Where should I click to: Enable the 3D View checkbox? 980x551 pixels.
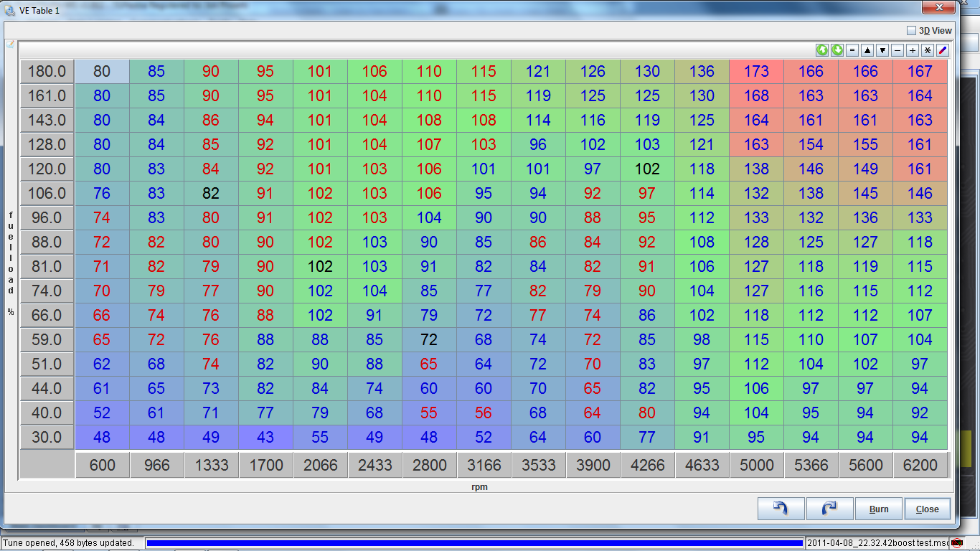point(911,31)
